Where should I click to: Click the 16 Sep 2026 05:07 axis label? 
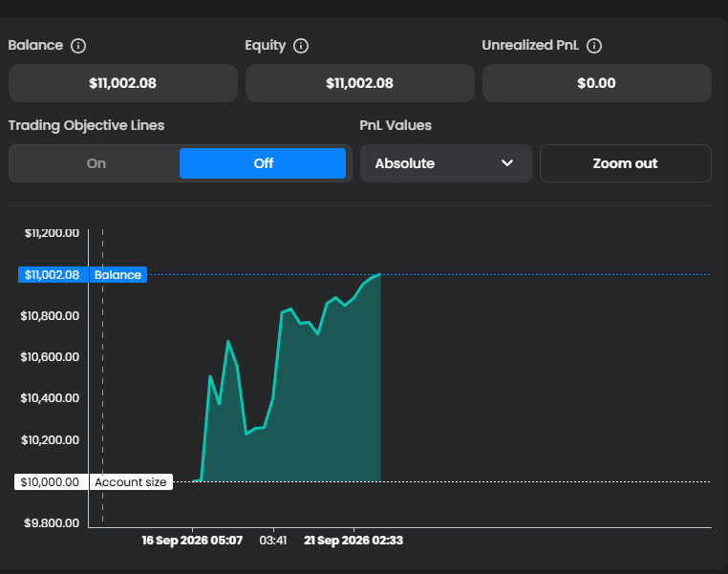(x=192, y=541)
